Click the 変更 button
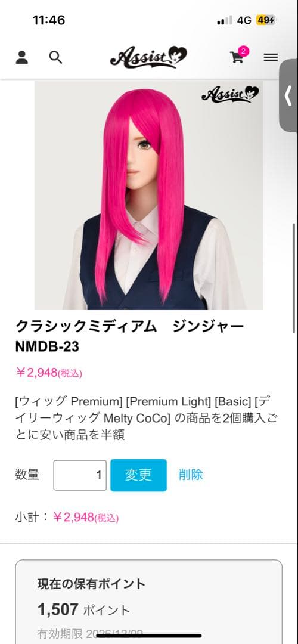The image size is (298, 644). (139, 475)
